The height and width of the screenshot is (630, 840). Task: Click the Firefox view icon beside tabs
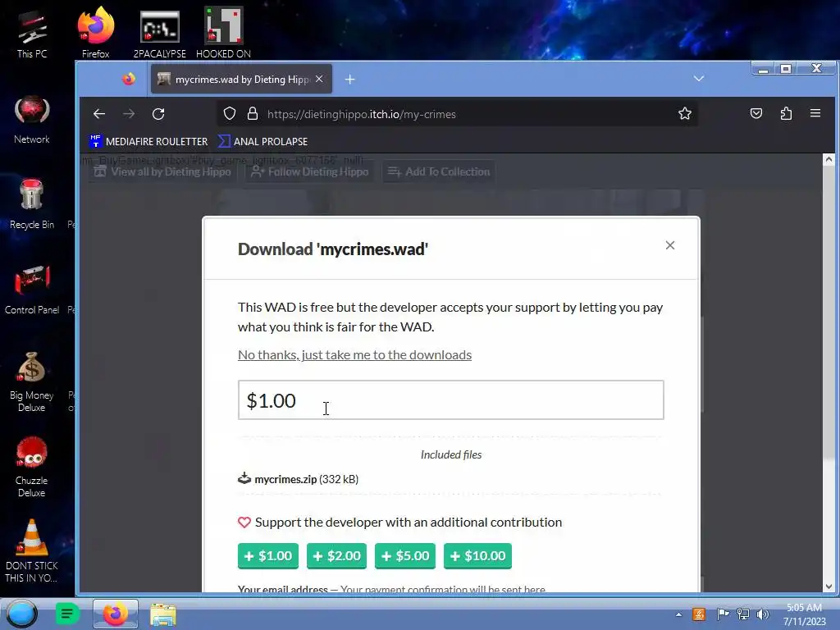(x=129, y=79)
